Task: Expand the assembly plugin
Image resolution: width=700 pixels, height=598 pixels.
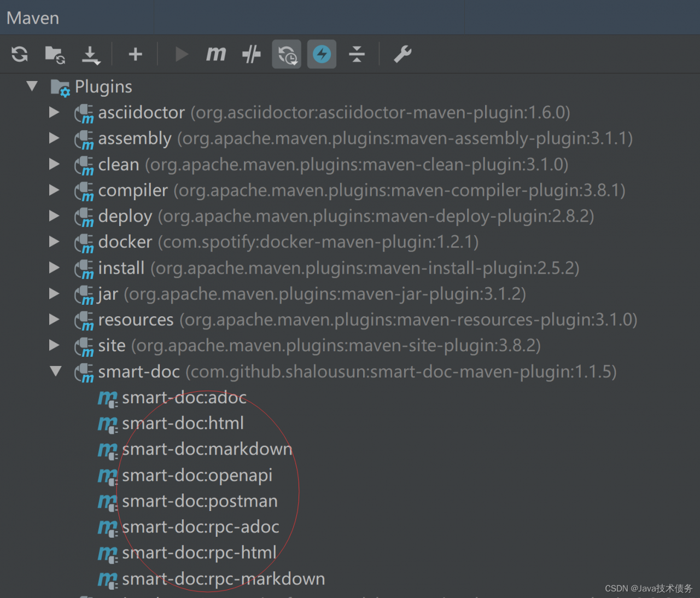Action: [54, 138]
